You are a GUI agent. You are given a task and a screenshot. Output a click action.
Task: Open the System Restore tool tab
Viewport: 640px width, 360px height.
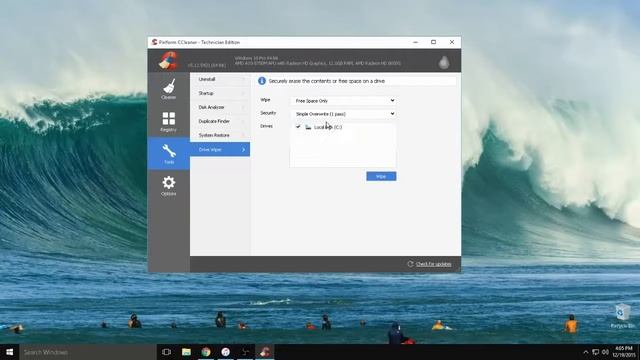(220, 135)
